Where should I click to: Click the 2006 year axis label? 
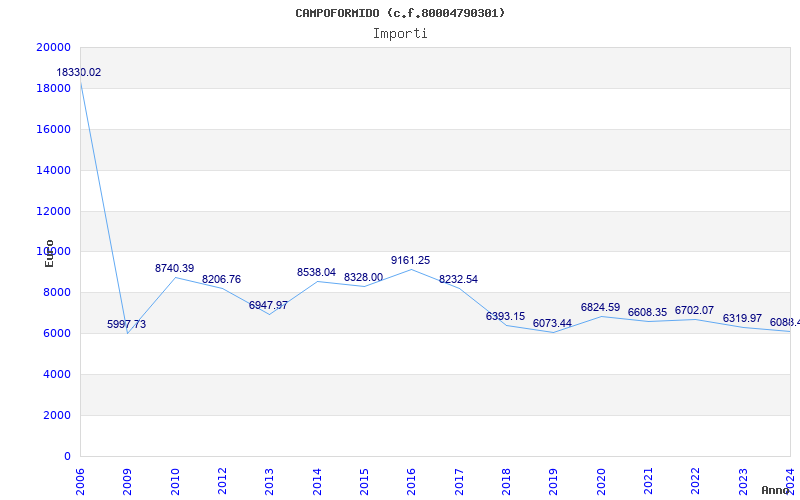pos(80,481)
